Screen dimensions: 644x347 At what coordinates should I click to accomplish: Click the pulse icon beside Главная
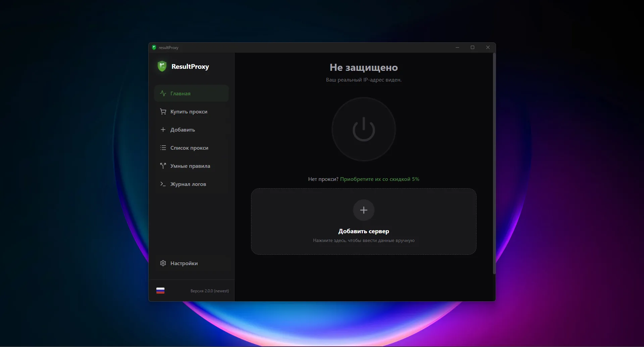(163, 93)
